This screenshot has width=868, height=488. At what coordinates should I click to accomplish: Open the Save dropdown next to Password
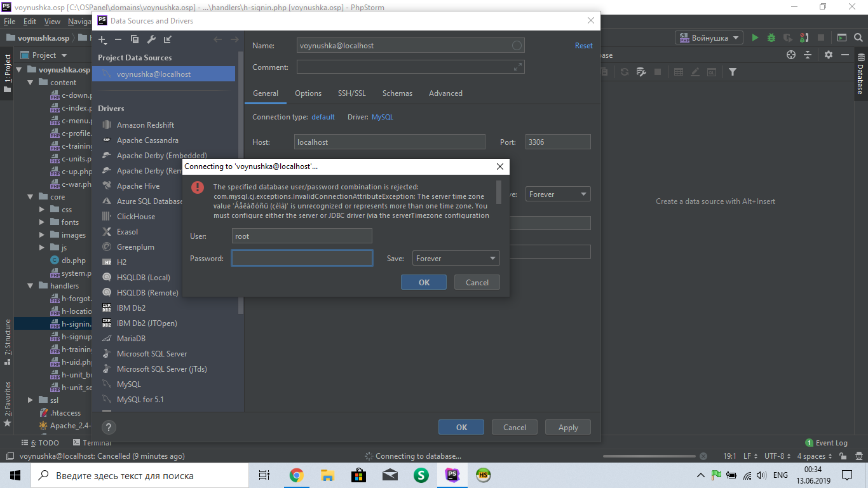pyautogui.click(x=456, y=259)
